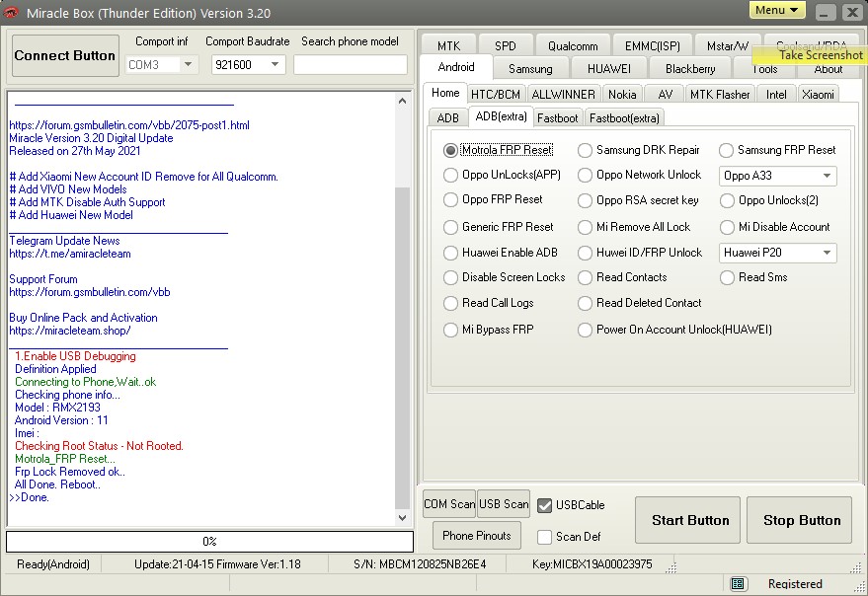Click the log scroll-up arrow
Image resolution: width=868 pixels, height=596 pixels.
[x=403, y=101]
